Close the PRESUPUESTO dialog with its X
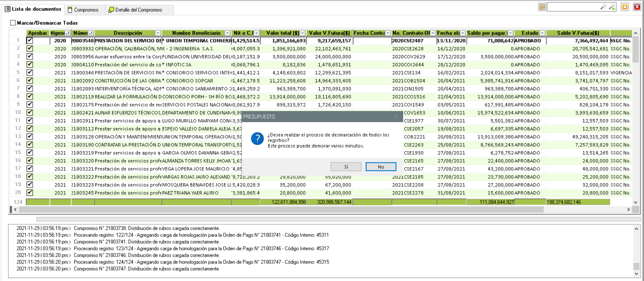The image size is (644, 281). tap(396, 117)
